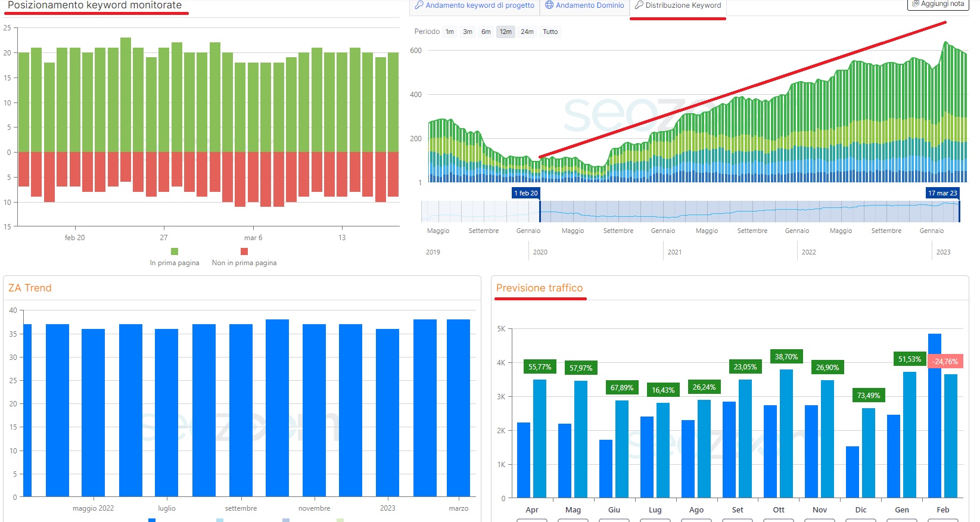
Task: Click the 55,77% badge above Apr
Action: tap(540, 367)
